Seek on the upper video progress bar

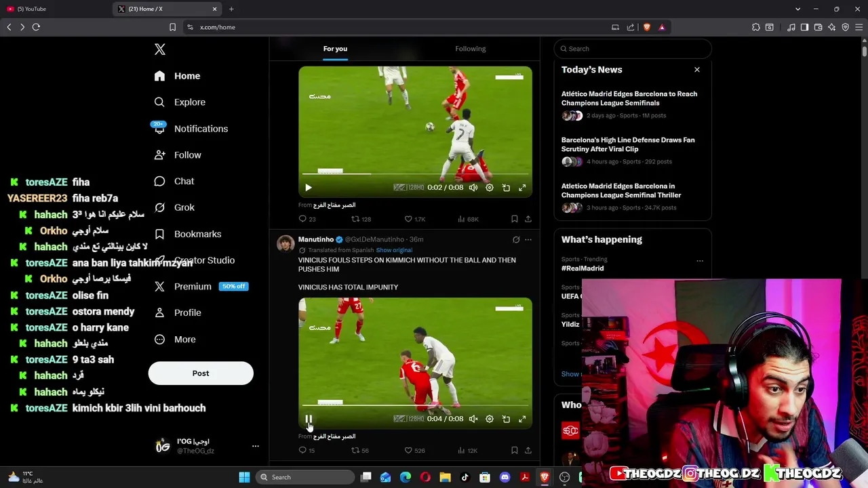click(x=415, y=174)
